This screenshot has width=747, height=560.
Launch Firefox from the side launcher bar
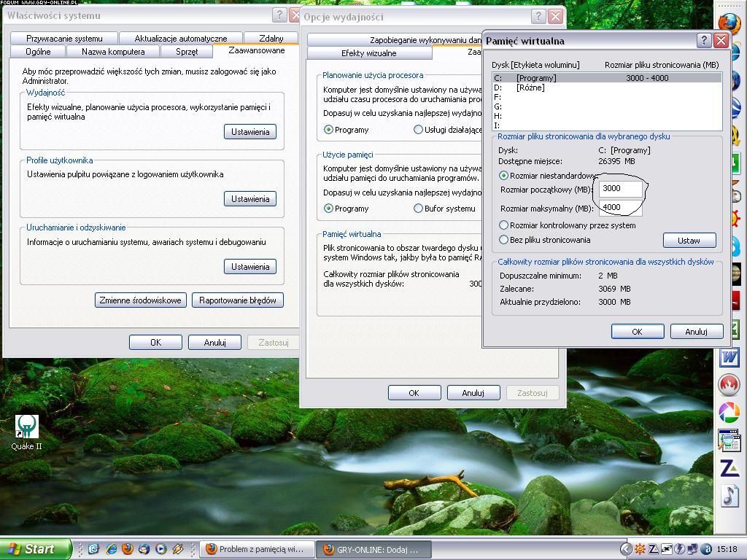point(729,23)
